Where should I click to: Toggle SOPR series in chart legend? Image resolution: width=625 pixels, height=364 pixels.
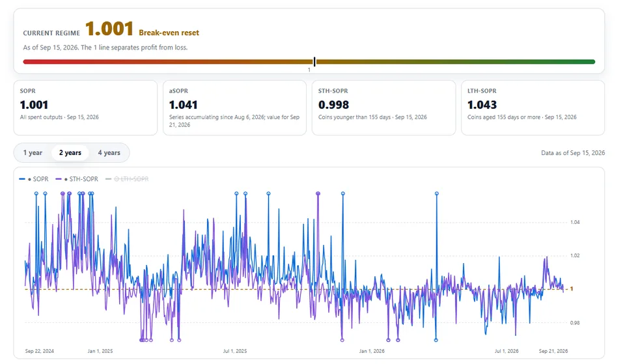(x=34, y=179)
